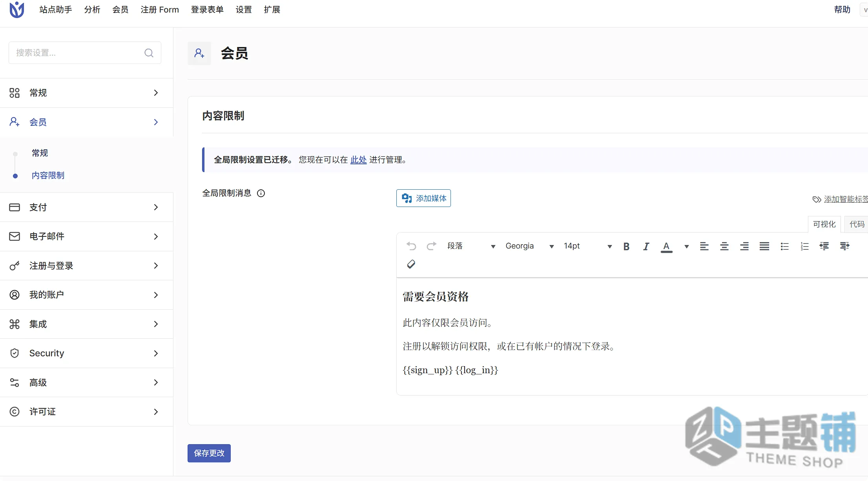Increase paragraph indent
Image resolution: width=868 pixels, height=481 pixels.
click(x=844, y=246)
